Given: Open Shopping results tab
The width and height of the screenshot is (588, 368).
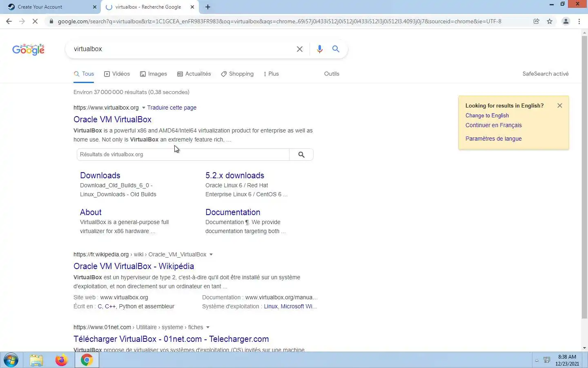Looking at the screenshot, I should coord(237,74).
